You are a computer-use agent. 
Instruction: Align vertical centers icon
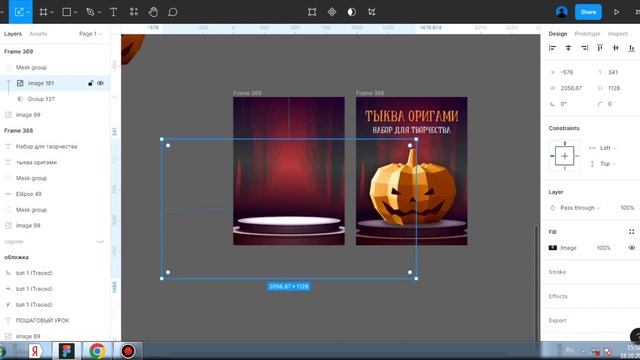click(616, 48)
